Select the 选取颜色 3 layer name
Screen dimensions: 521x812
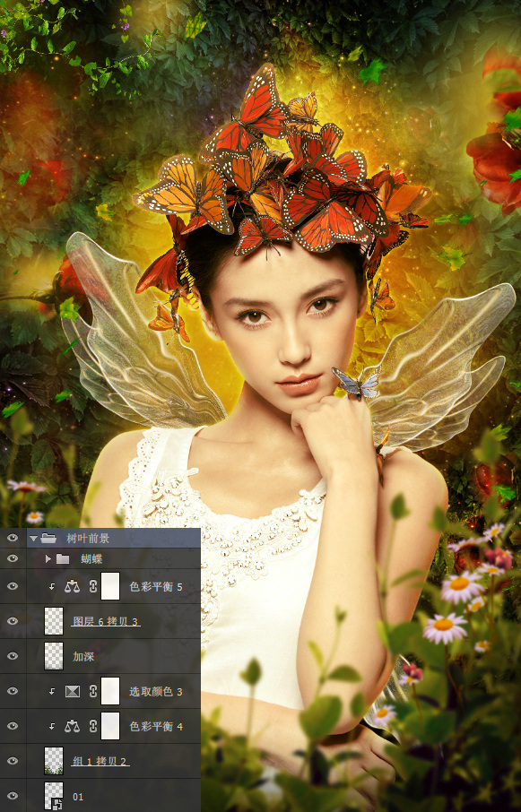pos(156,691)
